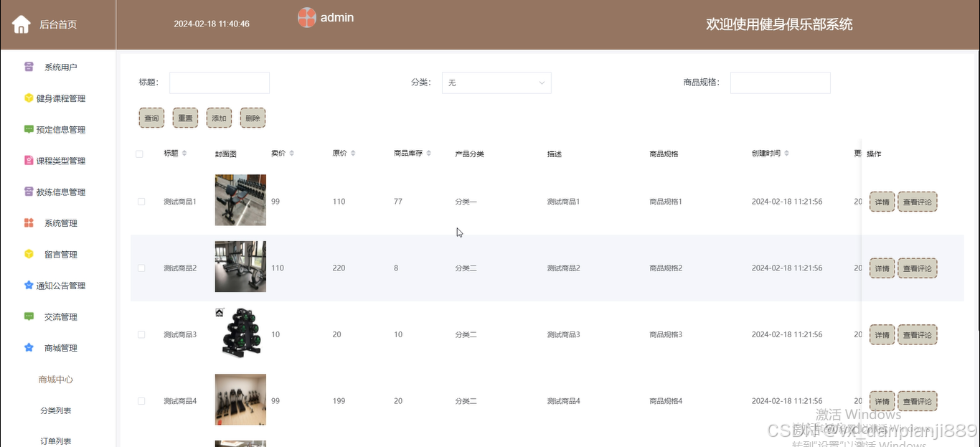Image resolution: width=980 pixels, height=447 pixels.
Task: Select 商城中心 submenu item
Action: click(x=56, y=380)
